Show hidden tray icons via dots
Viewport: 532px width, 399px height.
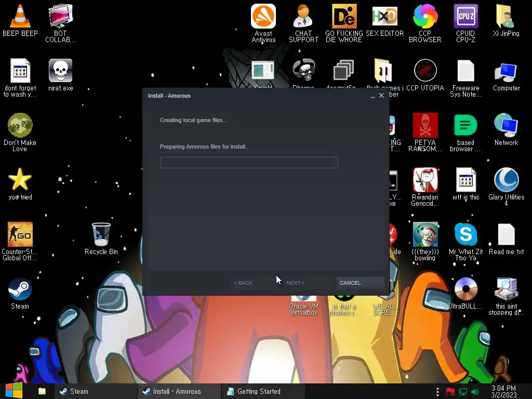click(437, 392)
